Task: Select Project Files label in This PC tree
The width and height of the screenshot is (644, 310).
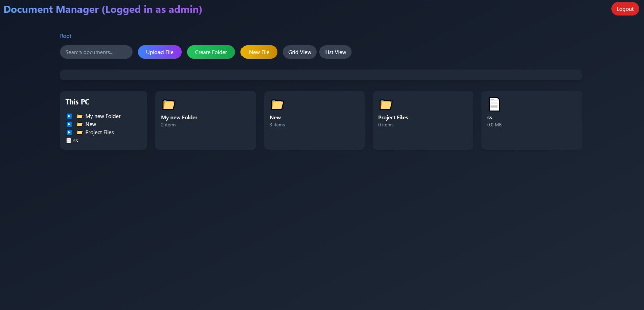Action: tap(99, 133)
